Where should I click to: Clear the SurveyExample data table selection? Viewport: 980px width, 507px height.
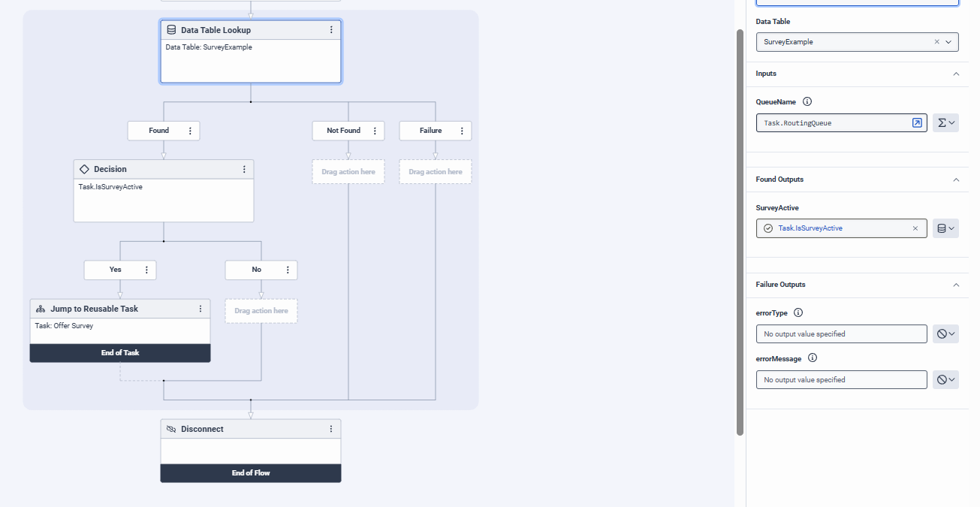click(936, 42)
